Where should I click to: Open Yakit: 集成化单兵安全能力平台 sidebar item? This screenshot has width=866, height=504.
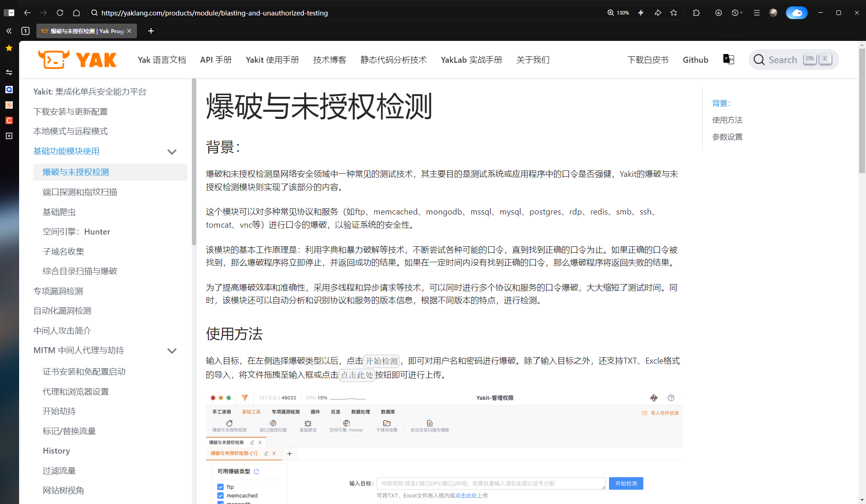click(x=90, y=92)
